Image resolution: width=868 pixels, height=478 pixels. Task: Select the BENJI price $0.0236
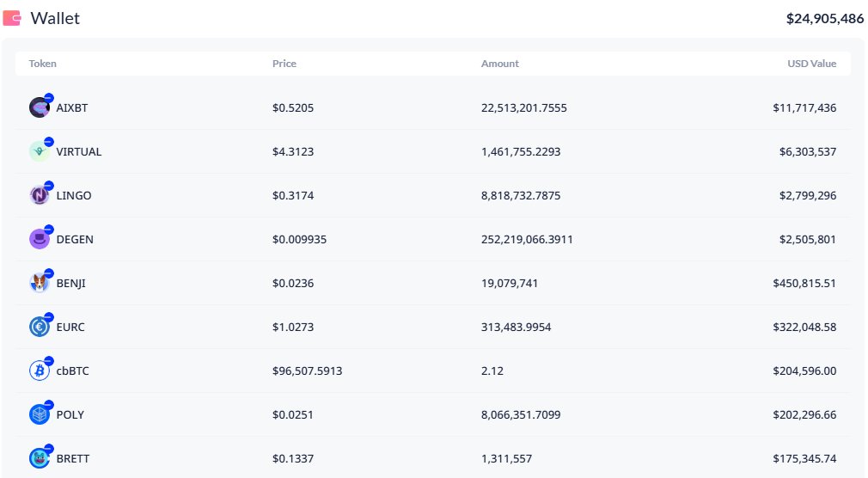[293, 283]
